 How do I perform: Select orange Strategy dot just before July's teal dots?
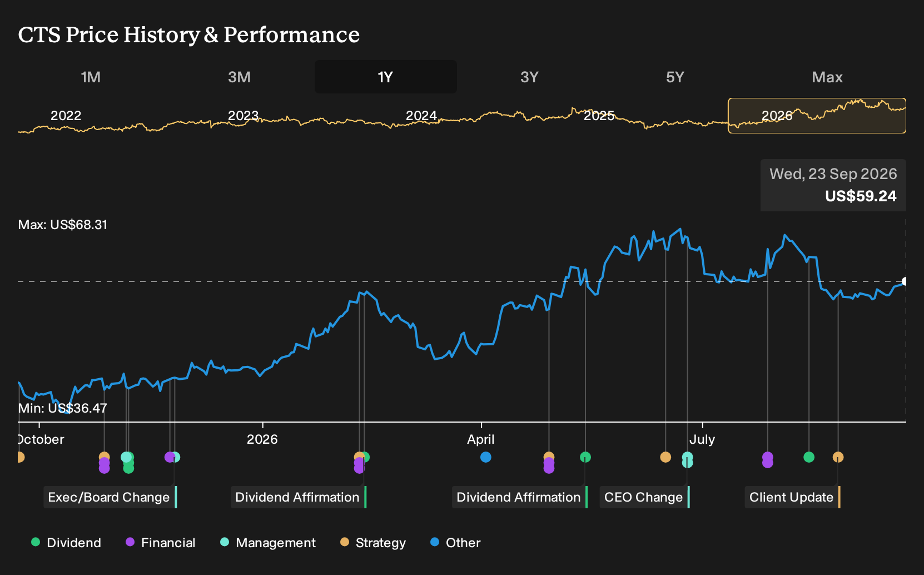[x=665, y=457]
